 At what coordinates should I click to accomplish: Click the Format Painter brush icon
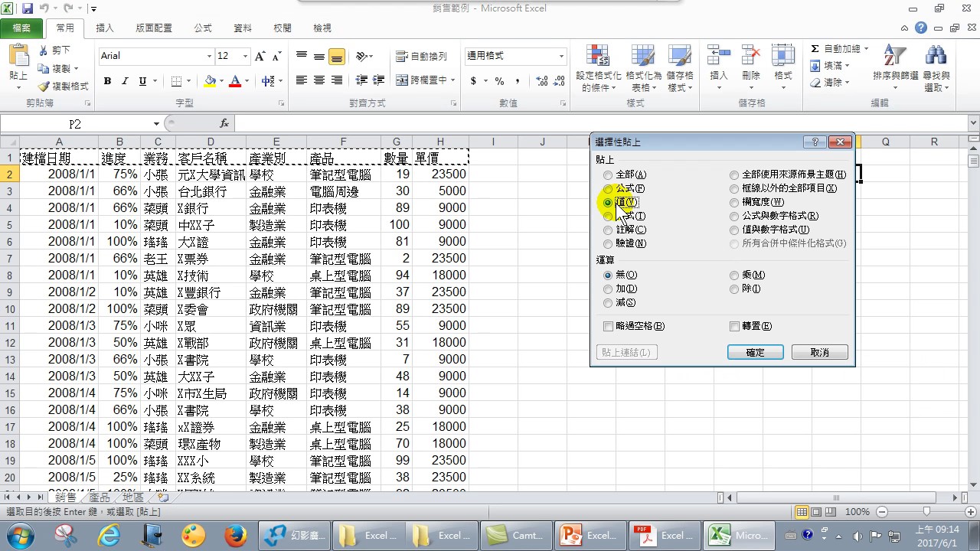44,86
